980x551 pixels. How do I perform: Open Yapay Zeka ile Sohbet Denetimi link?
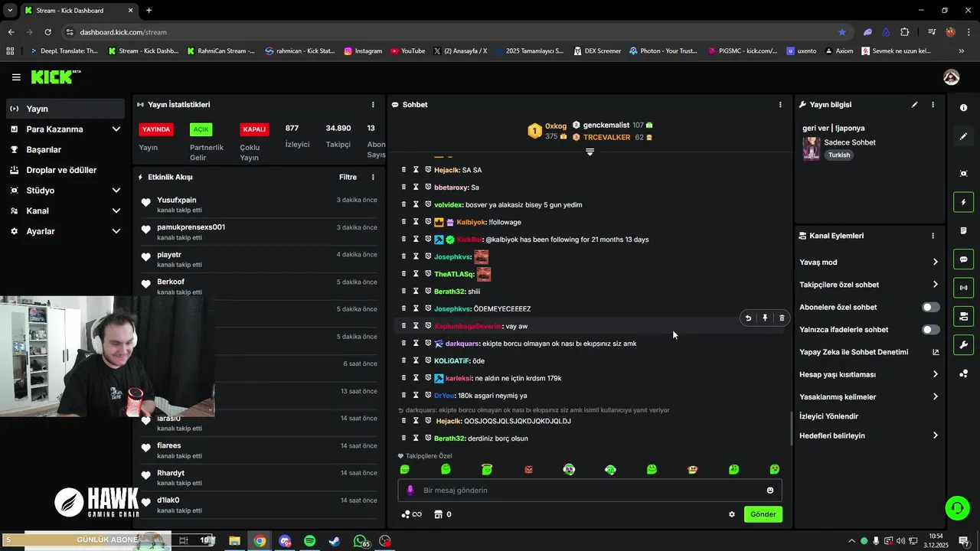point(869,352)
